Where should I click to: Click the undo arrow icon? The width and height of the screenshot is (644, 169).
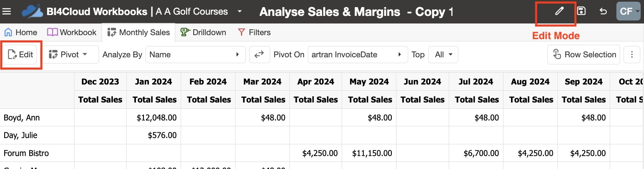(x=603, y=11)
